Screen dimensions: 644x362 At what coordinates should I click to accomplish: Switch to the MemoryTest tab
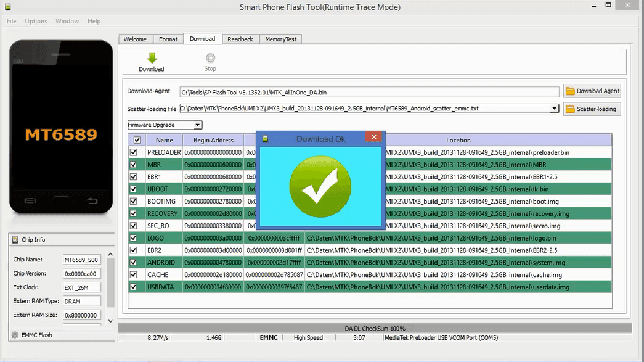(281, 39)
